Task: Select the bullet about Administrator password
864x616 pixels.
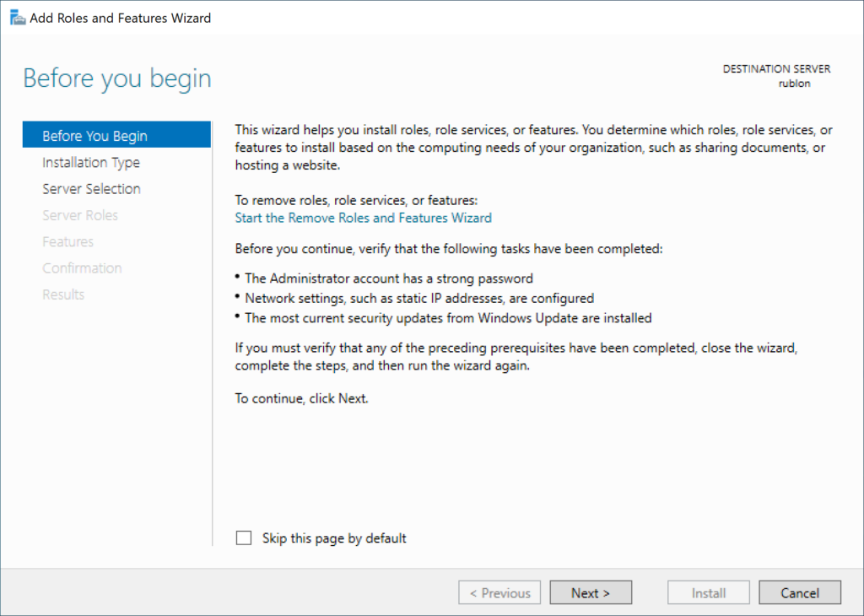Action: (388, 278)
